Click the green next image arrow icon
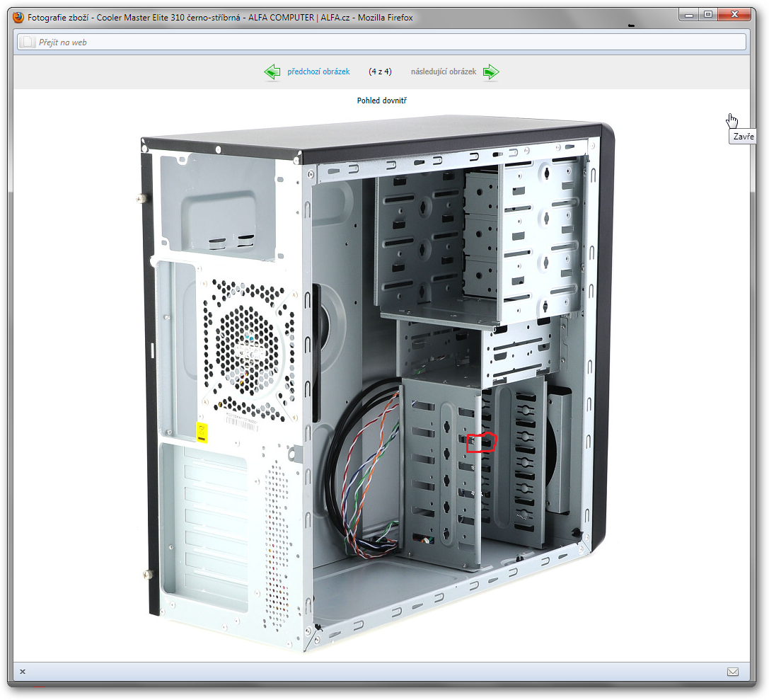 click(491, 72)
